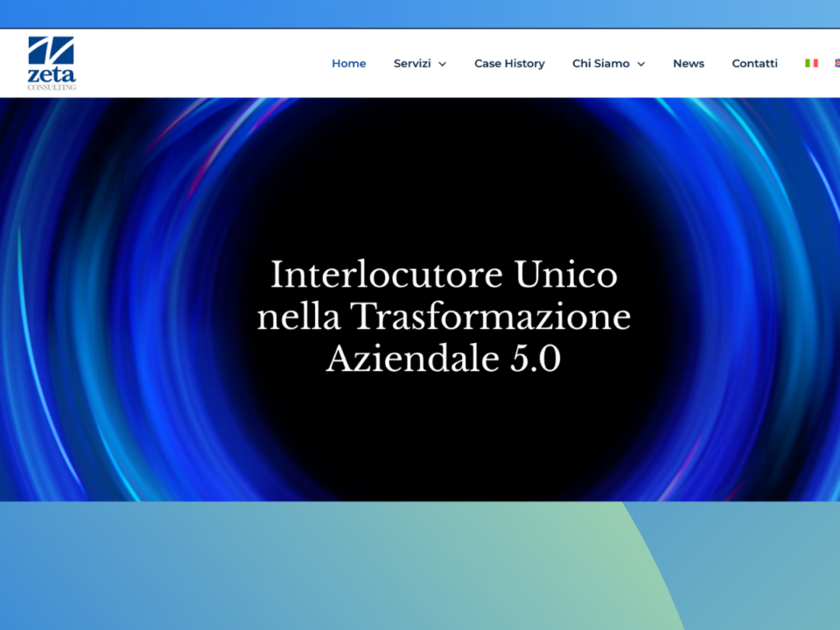Select the Chi Siamo menu label
Image resolution: width=840 pixels, height=630 pixels.
(x=600, y=63)
